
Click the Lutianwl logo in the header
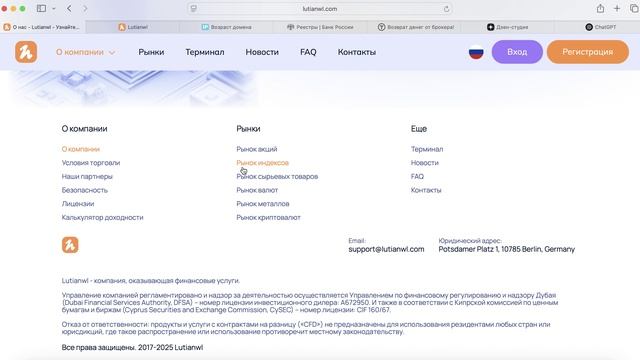(26, 52)
